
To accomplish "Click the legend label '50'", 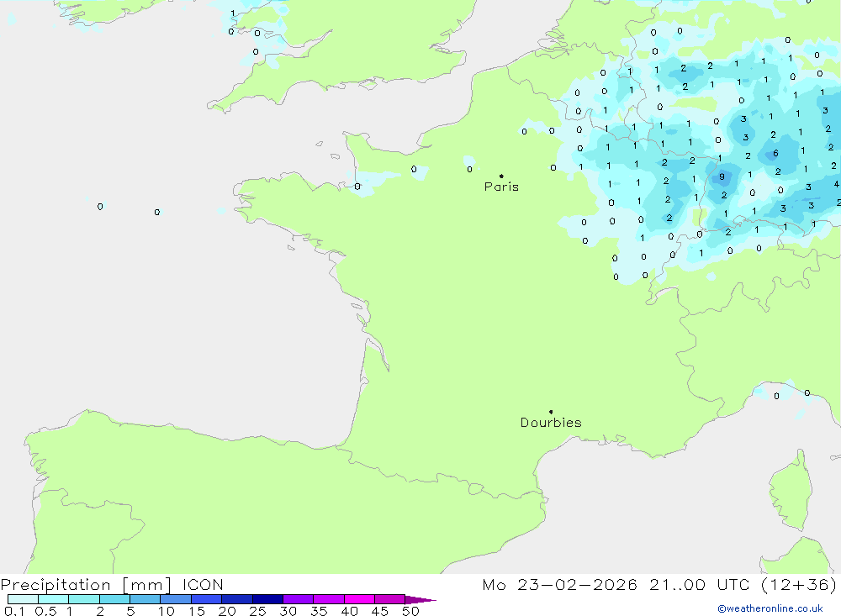I will 410,611.
